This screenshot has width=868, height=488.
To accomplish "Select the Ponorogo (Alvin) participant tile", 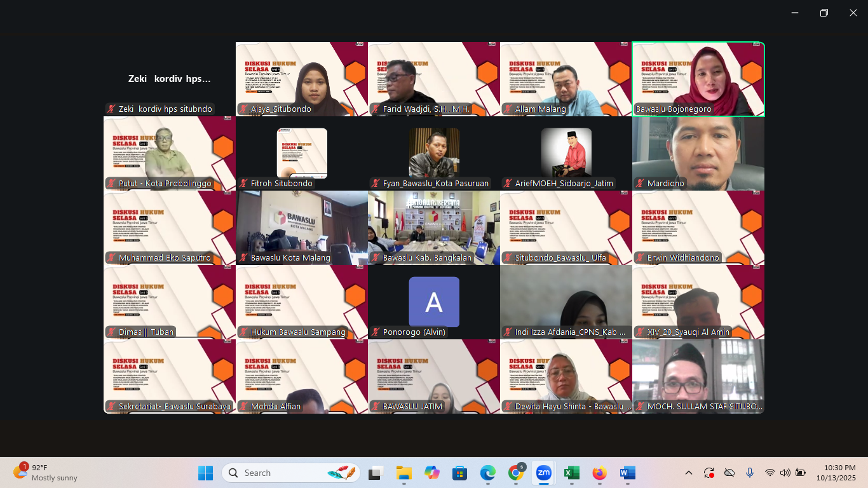I will point(433,302).
